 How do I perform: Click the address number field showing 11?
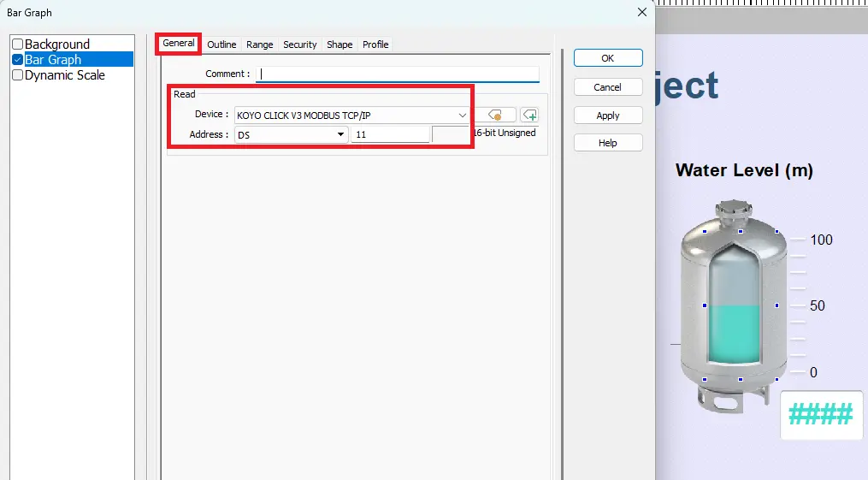389,134
